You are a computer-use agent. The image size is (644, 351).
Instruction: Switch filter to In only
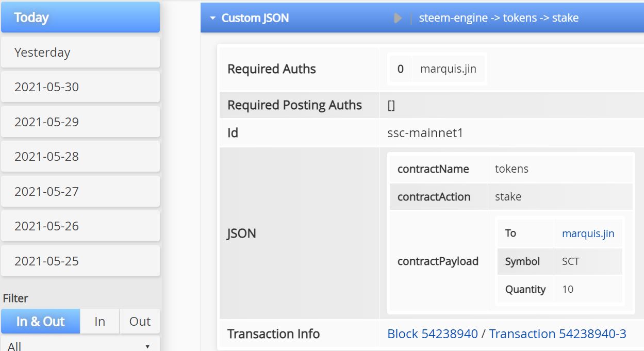coord(100,321)
